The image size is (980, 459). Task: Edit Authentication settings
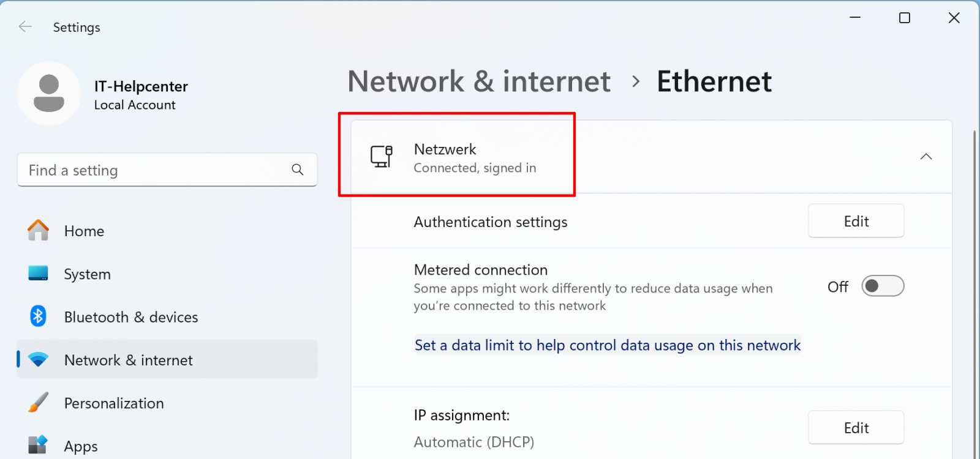coord(856,221)
